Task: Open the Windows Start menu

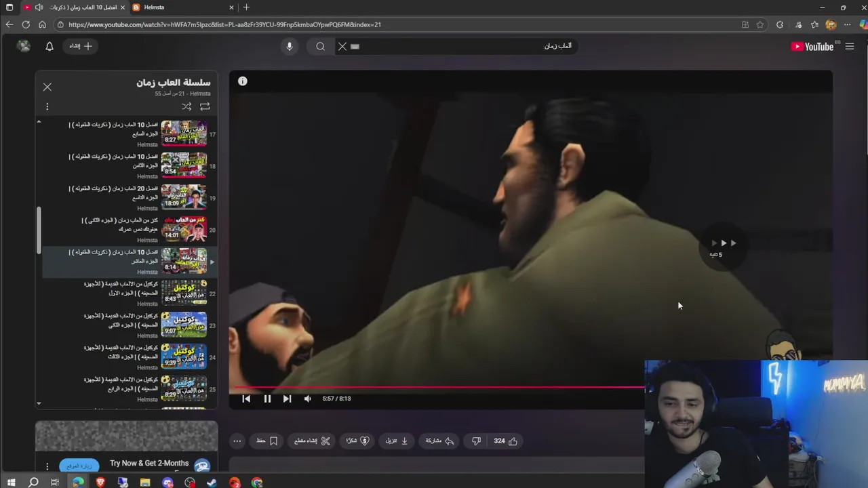Action: point(11,483)
